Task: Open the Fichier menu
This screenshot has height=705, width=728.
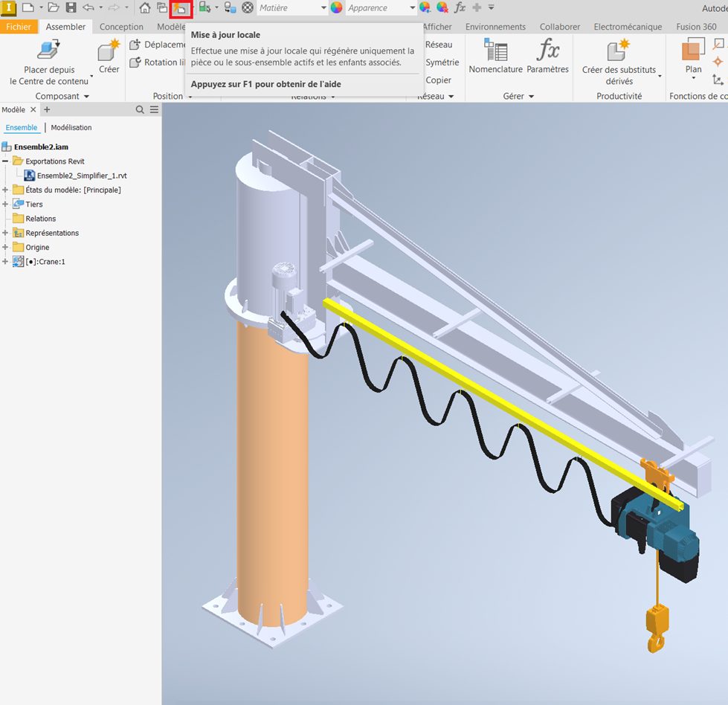Action: click(19, 27)
